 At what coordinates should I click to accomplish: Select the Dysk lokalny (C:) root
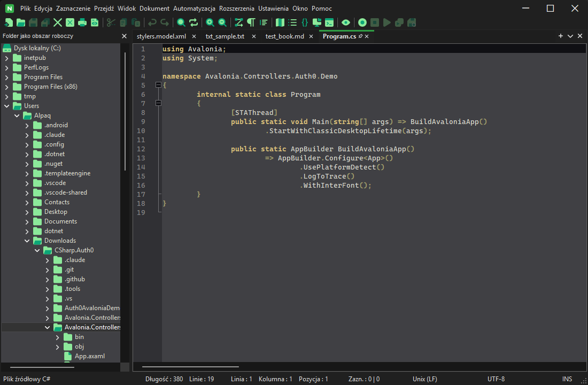pos(37,48)
